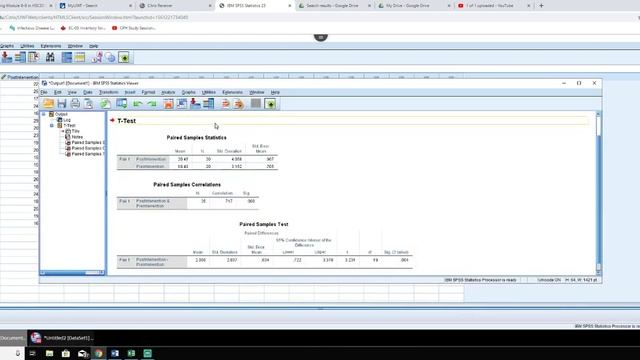Click the Value Labels icon in Data Editor toolbar
Image resolution: width=640 pixels, height=360 pixels.
(97, 57)
